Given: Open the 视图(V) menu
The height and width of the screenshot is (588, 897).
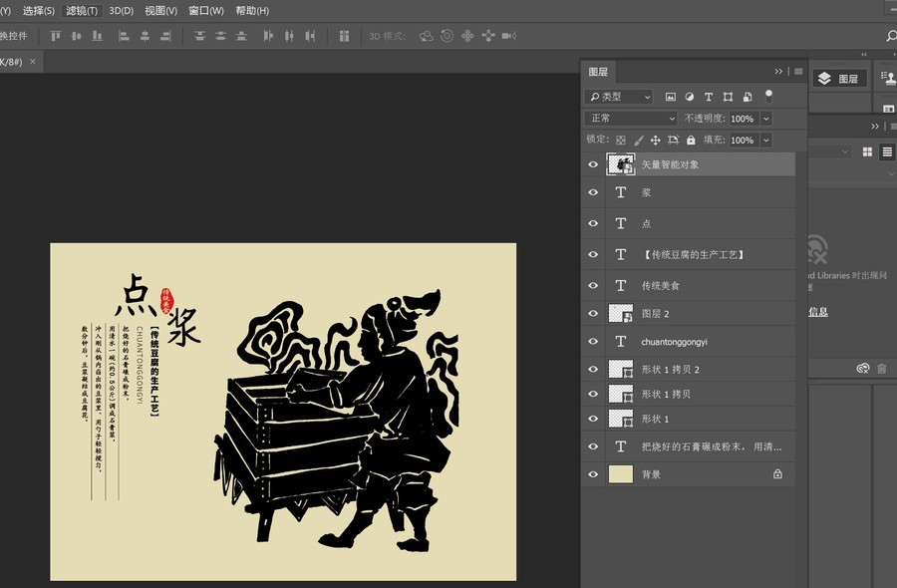Looking at the screenshot, I should [x=160, y=11].
